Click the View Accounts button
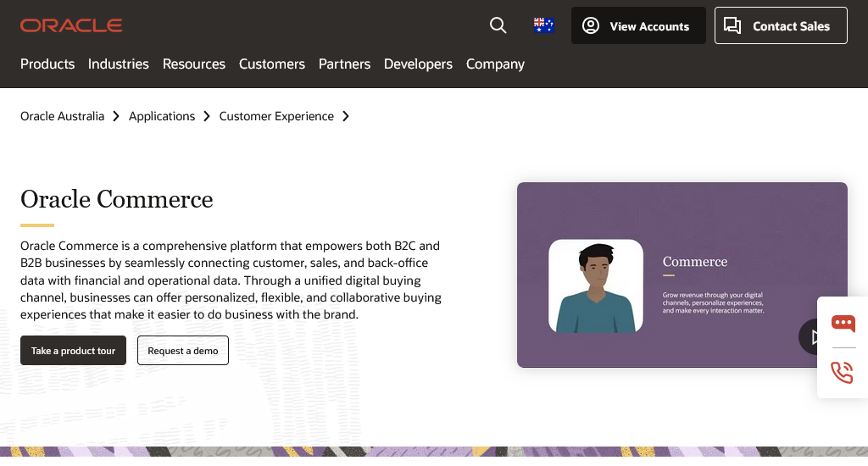Image resolution: width=868 pixels, height=466 pixels. (638, 25)
